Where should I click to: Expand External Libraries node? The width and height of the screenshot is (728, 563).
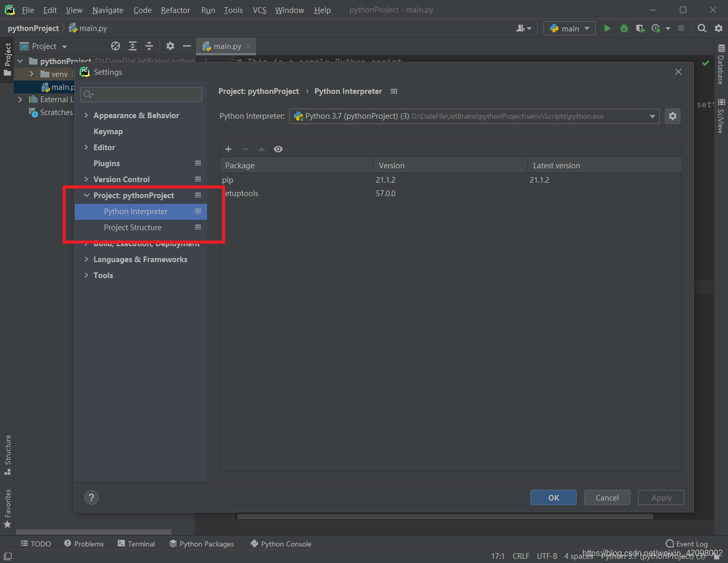click(x=20, y=99)
